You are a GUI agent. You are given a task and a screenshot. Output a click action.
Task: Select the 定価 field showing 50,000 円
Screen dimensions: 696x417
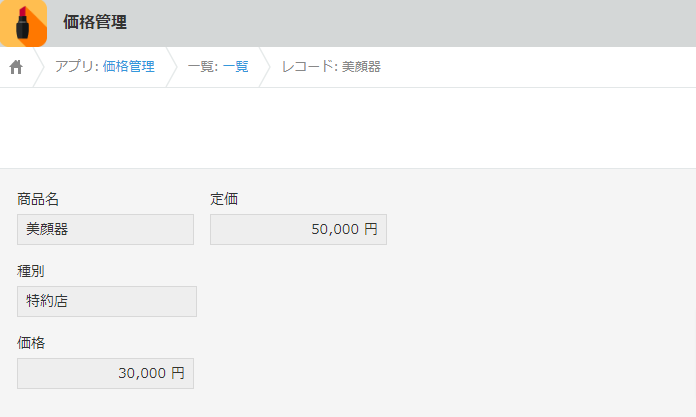click(x=298, y=230)
